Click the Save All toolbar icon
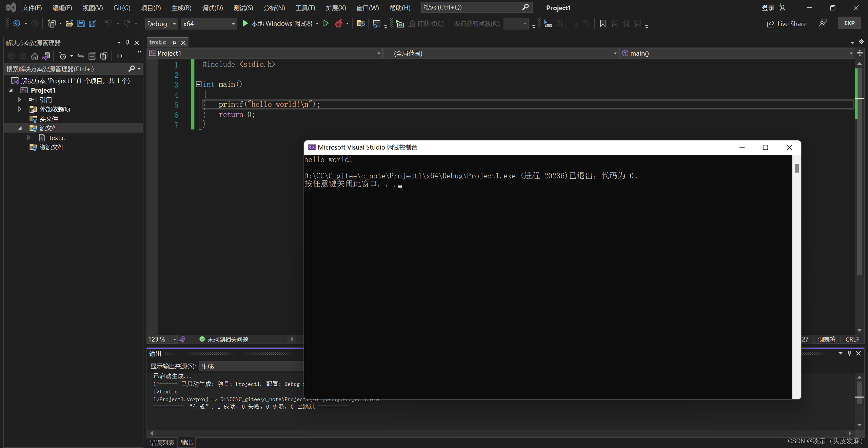Screen dimensions: 868x448 [92, 23]
